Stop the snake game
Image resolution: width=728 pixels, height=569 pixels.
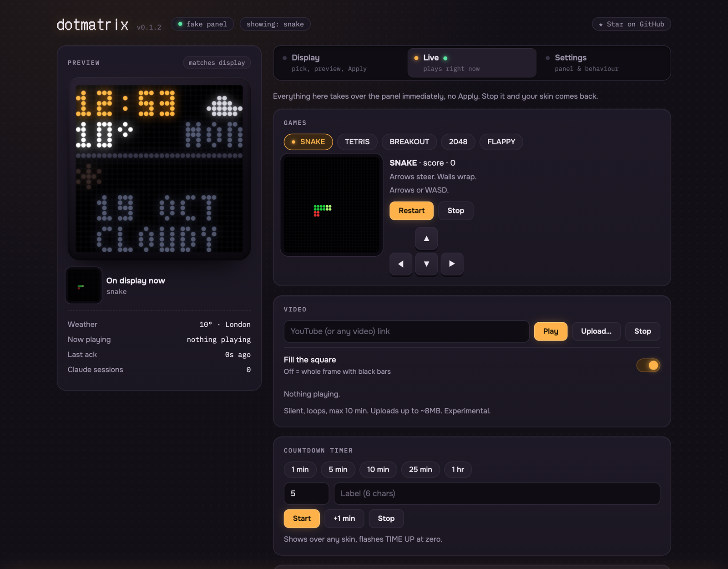coord(456,211)
